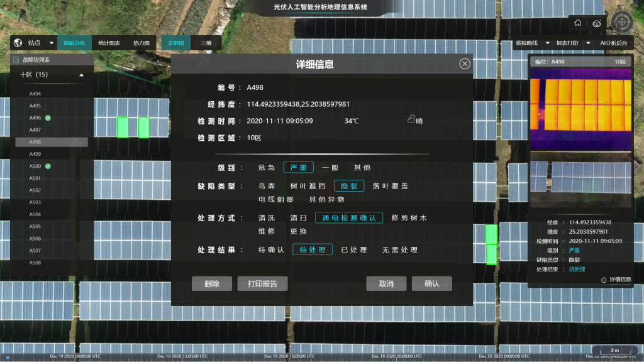Close the 详细信息 dialog with X icon
This screenshot has height=362, width=644.
coord(464,63)
